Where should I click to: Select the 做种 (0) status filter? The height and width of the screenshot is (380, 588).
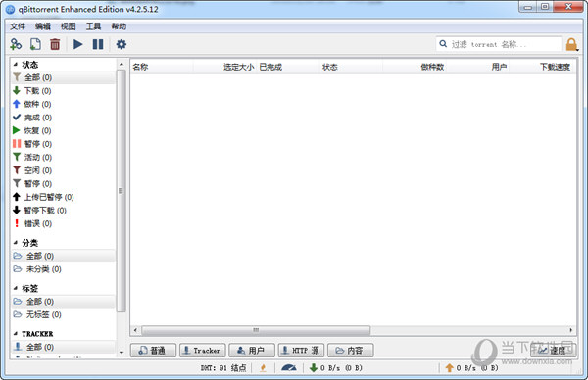[63, 104]
